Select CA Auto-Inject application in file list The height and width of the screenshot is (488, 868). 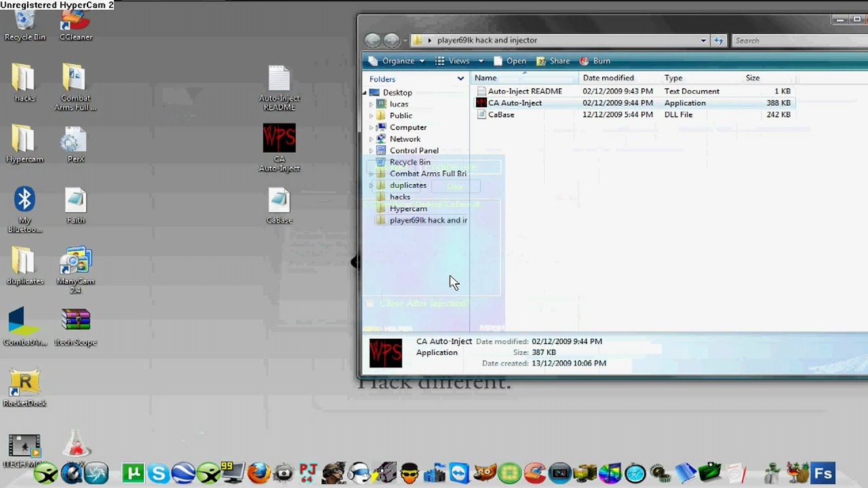point(634,103)
